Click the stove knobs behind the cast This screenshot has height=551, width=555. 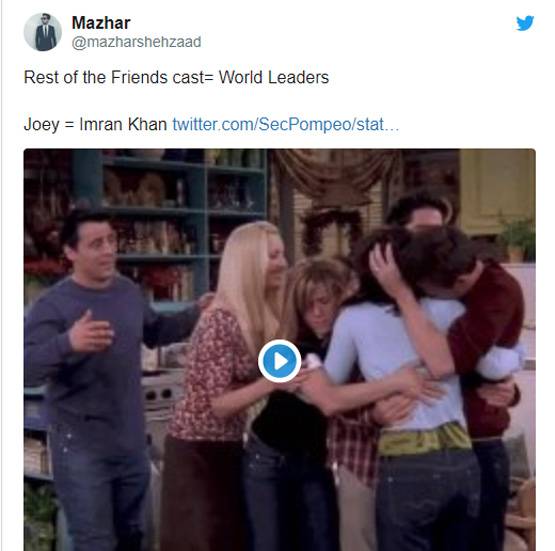point(161,395)
